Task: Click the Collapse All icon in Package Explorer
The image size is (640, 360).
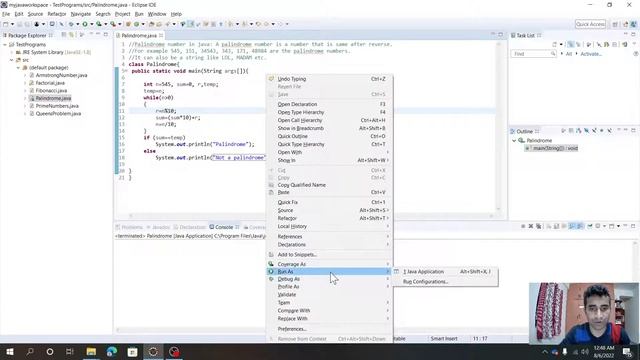Action: pos(64,35)
